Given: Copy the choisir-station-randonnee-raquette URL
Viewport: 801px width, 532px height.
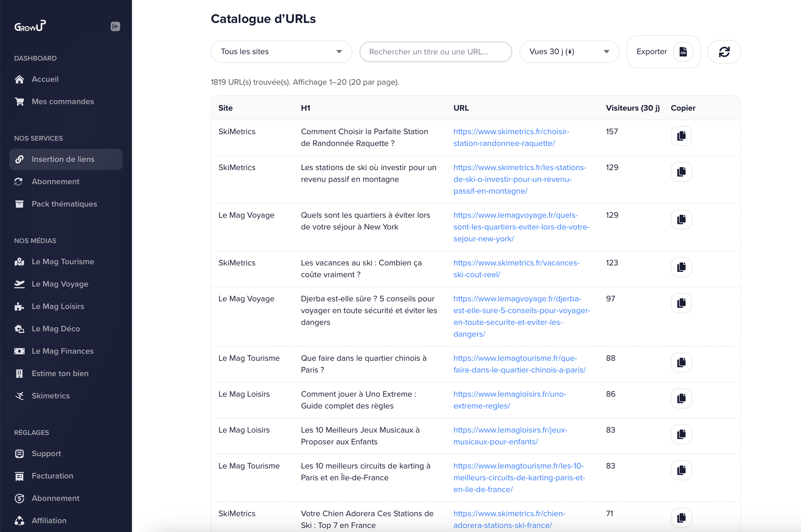Looking at the screenshot, I should point(681,136).
